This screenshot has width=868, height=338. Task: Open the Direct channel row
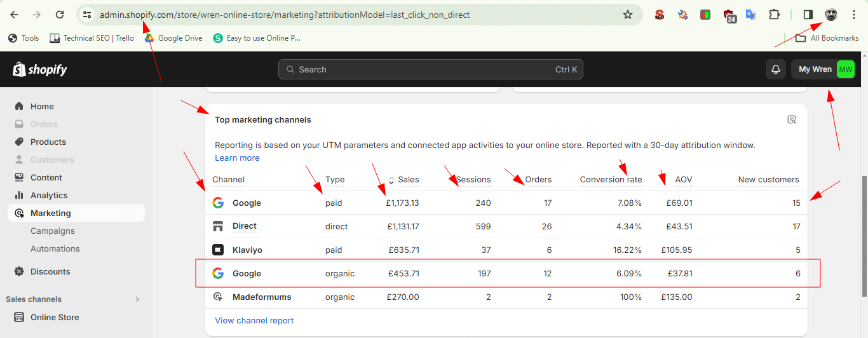tap(506, 226)
